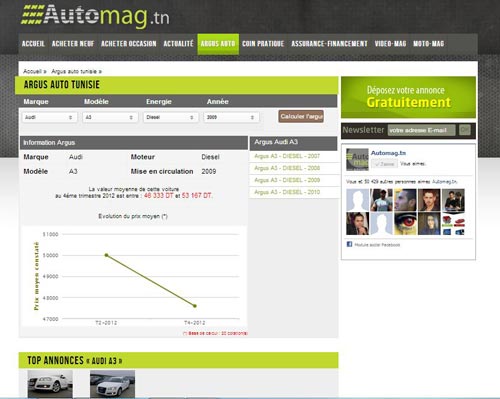Open the Marque dropdown showing Audi
Screen dimensions: 500x399
(x=50, y=117)
